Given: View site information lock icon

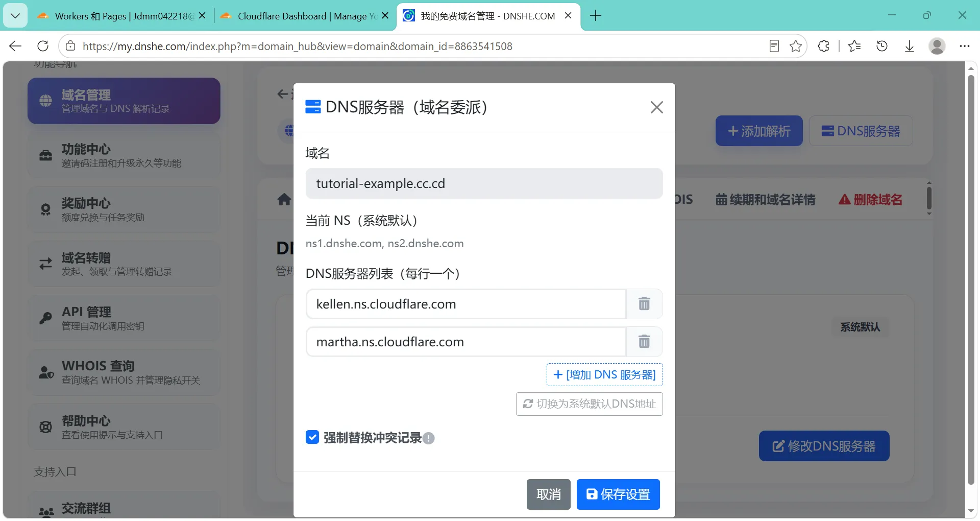Looking at the screenshot, I should tap(70, 46).
